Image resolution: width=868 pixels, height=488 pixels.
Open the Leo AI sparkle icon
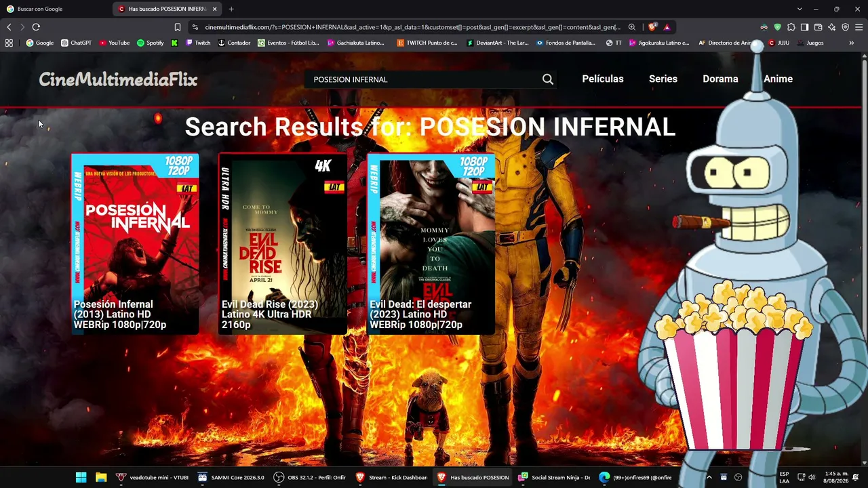click(x=832, y=27)
